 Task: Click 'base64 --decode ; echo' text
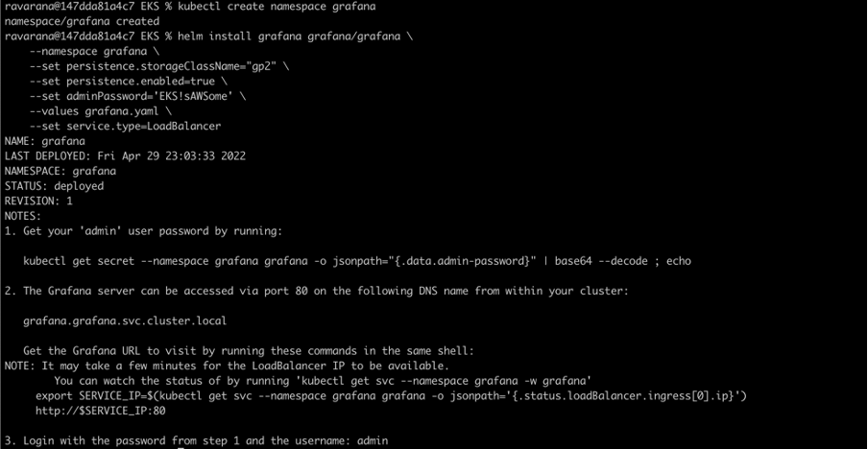tap(623, 261)
